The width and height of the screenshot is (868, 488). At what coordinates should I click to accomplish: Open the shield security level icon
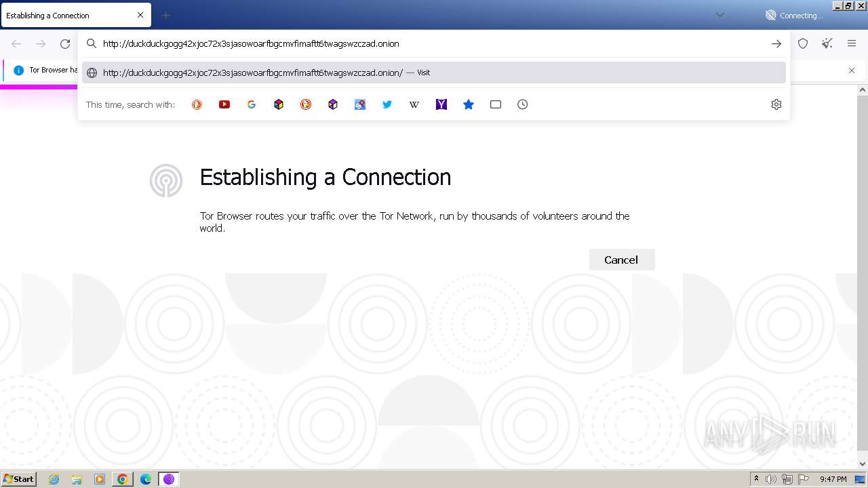pyautogui.click(x=803, y=43)
